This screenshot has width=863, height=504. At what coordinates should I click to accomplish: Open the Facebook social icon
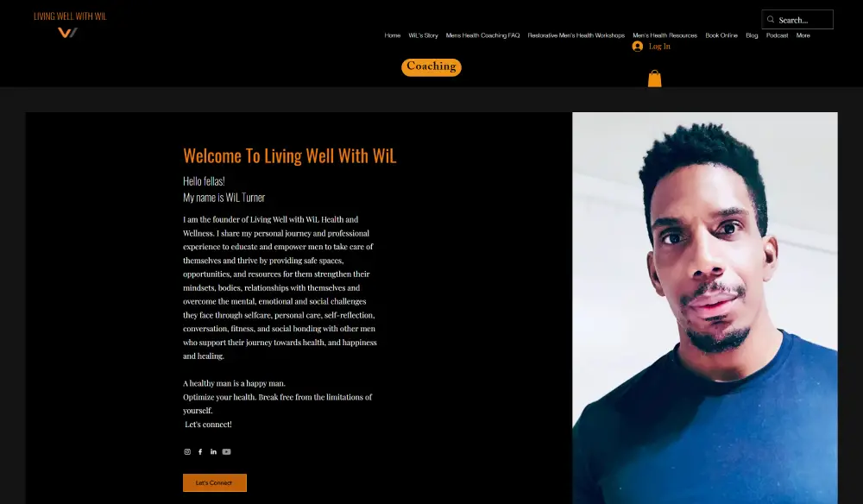point(200,451)
